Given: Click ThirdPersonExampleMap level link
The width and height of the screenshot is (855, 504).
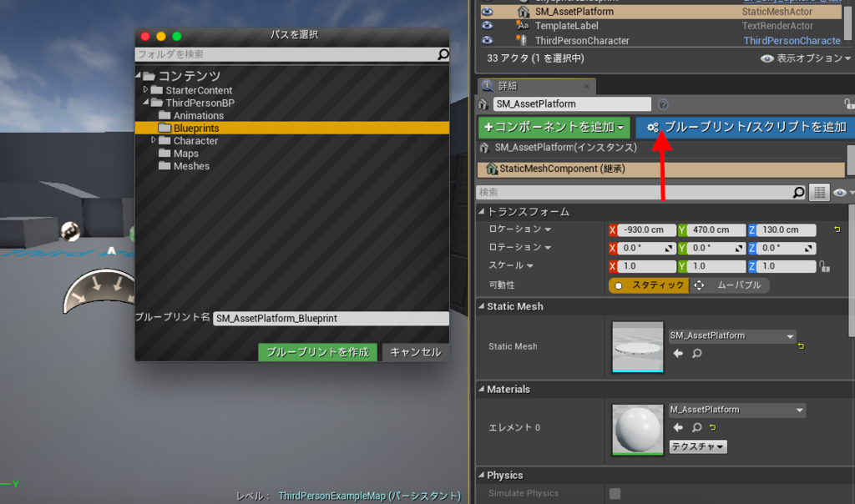Looking at the screenshot, I should coord(369,496).
